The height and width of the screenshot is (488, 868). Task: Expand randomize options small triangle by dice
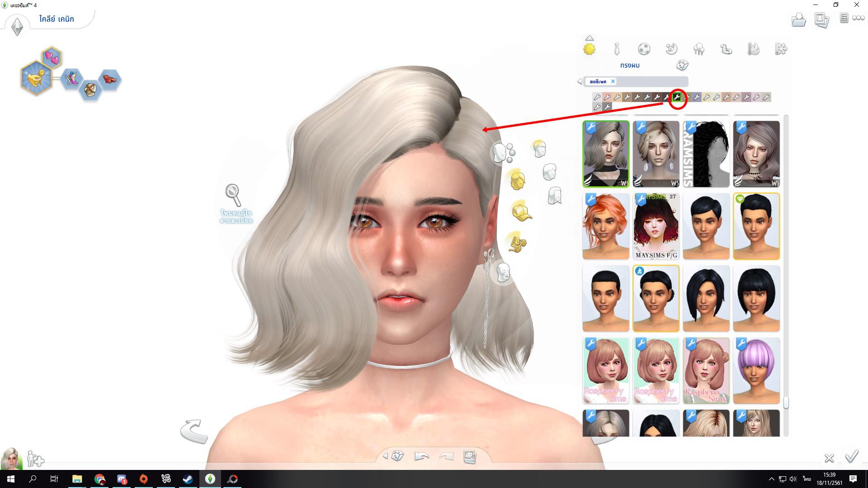tap(385, 456)
